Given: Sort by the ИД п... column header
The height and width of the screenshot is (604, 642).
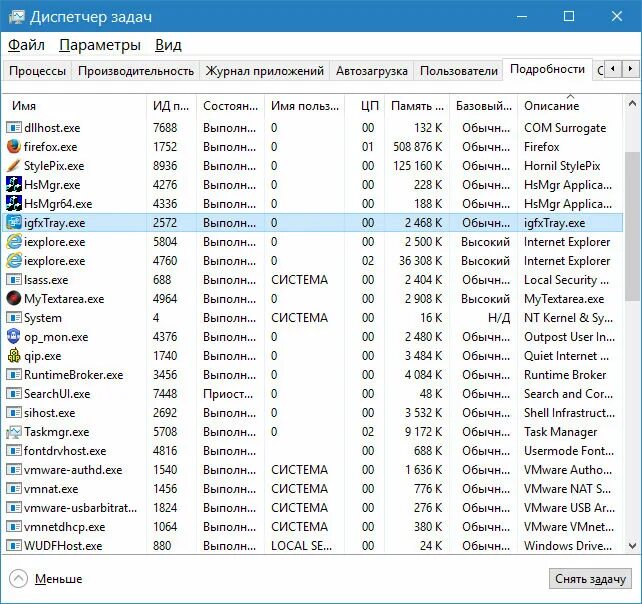Looking at the screenshot, I should [172, 106].
